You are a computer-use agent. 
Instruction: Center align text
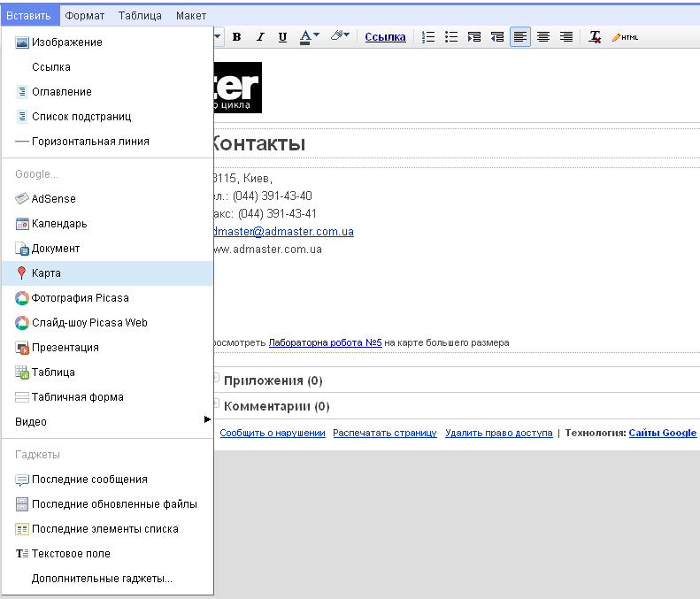click(x=543, y=37)
